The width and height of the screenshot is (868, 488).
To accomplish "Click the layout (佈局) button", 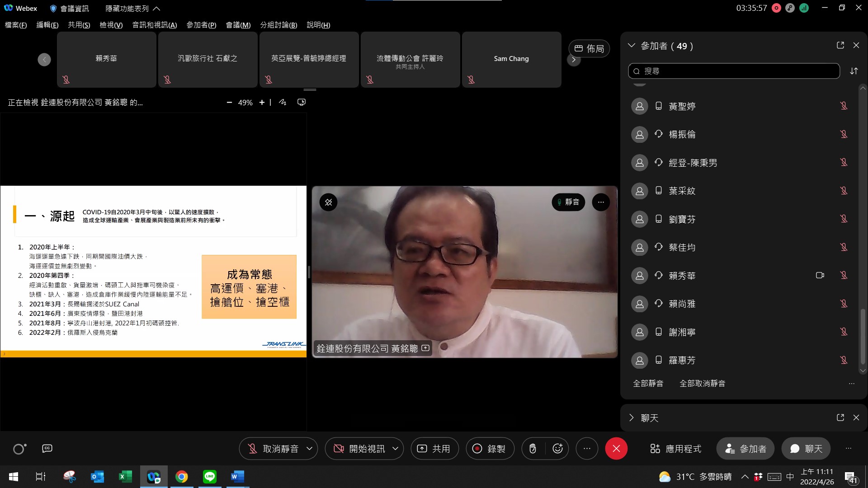I will point(589,49).
